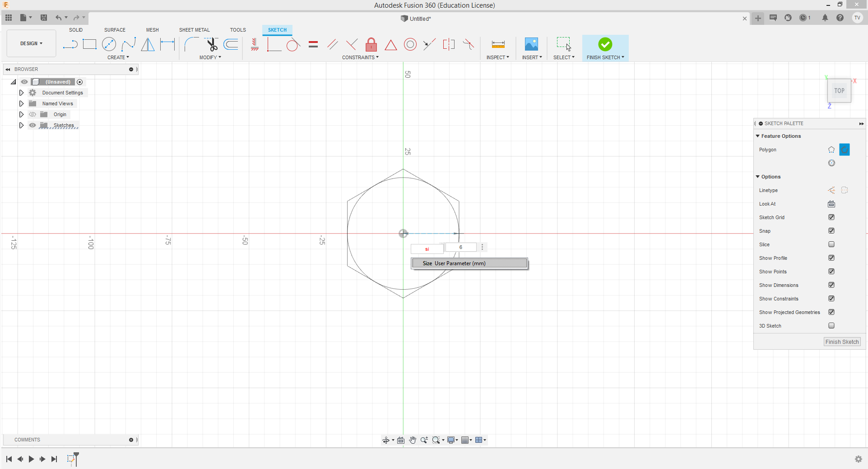This screenshot has width=868, height=469.
Task: Select the Trim scissors tool
Action: tap(211, 44)
